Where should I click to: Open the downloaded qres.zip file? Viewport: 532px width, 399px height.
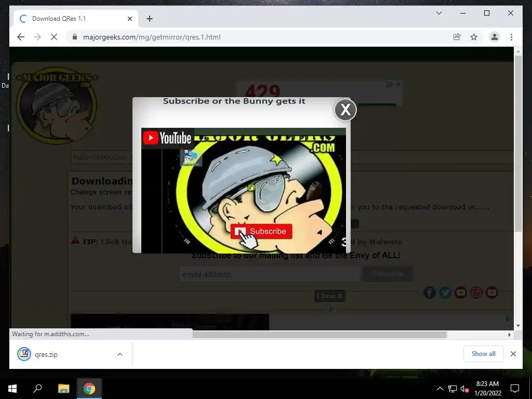coord(46,354)
